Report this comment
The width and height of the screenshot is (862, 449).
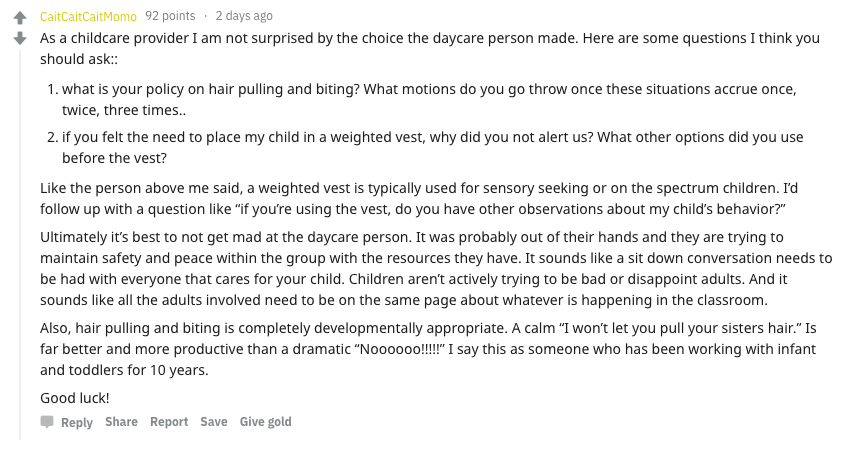tap(169, 422)
